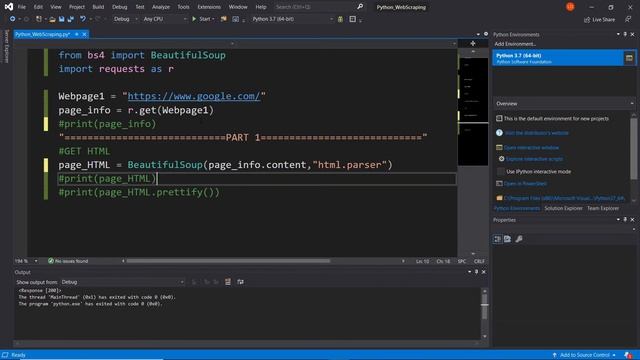
Task: Expand the Start button dropdown arrow
Action: 213,19
